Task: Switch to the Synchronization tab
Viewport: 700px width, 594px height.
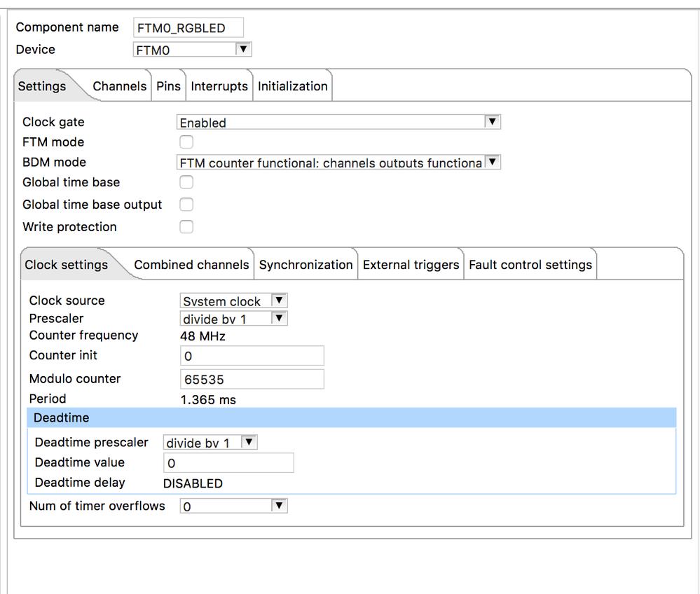Action: [306, 265]
